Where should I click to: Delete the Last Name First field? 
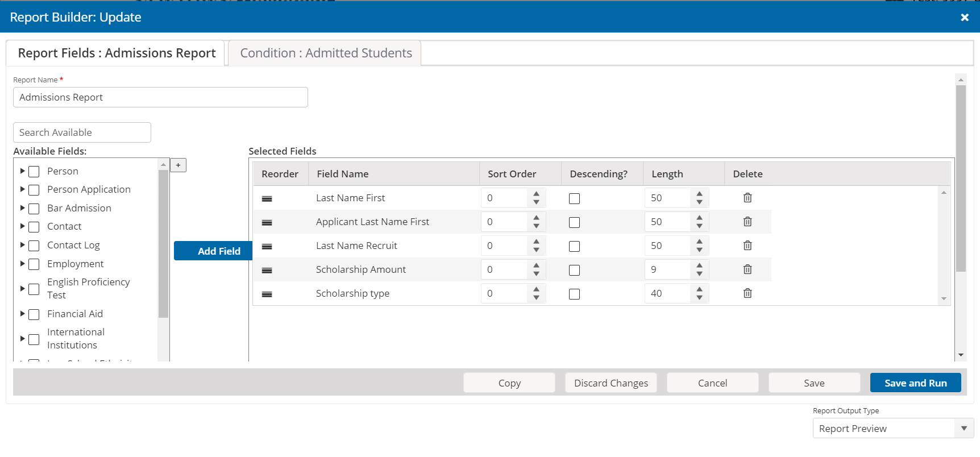pos(748,198)
